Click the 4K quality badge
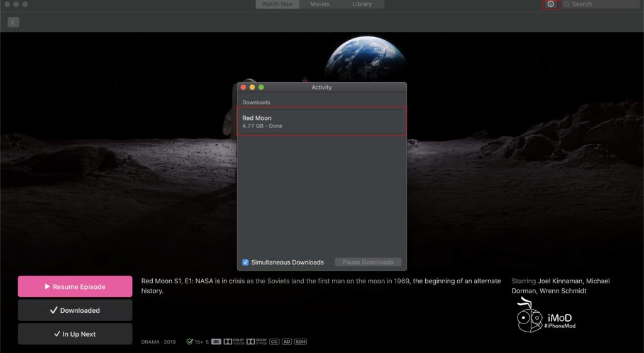This screenshot has height=353, width=644. (x=216, y=342)
